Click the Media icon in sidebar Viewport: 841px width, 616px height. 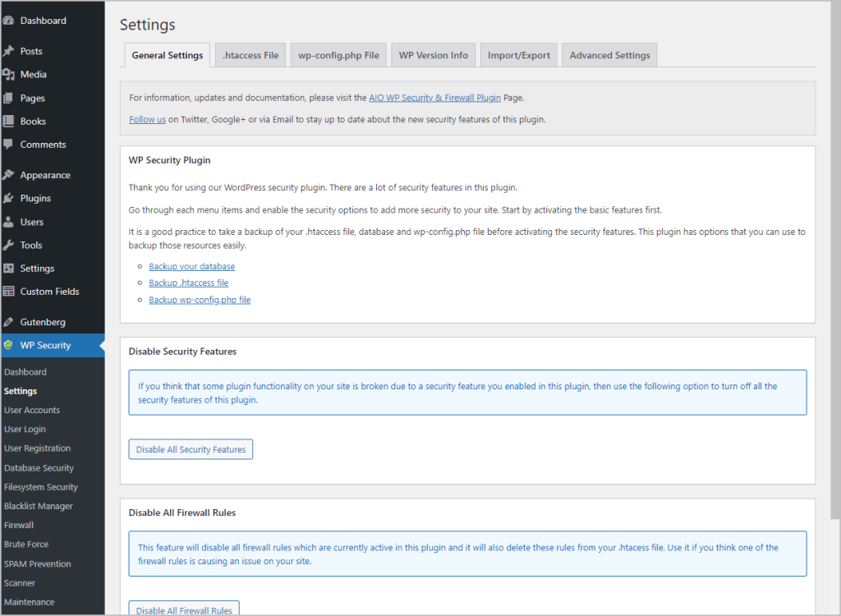8,75
